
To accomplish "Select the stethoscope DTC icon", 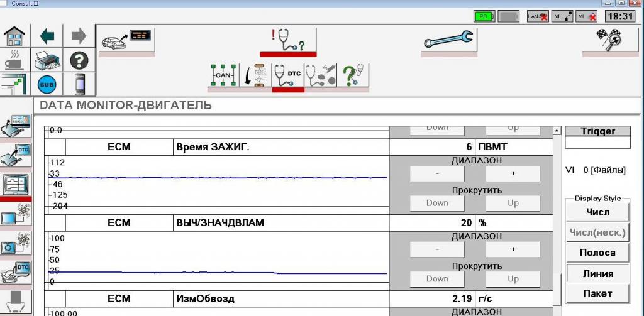I will coord(288,77).
